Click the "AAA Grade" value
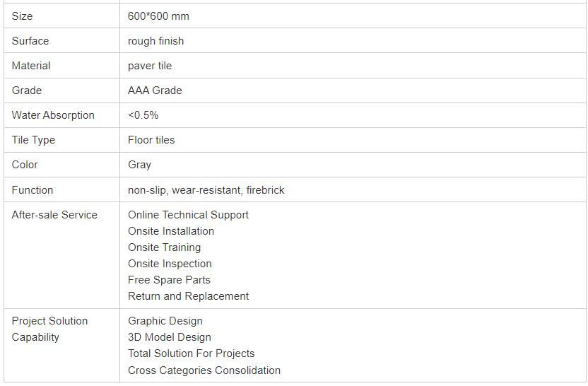 (155, 90)
